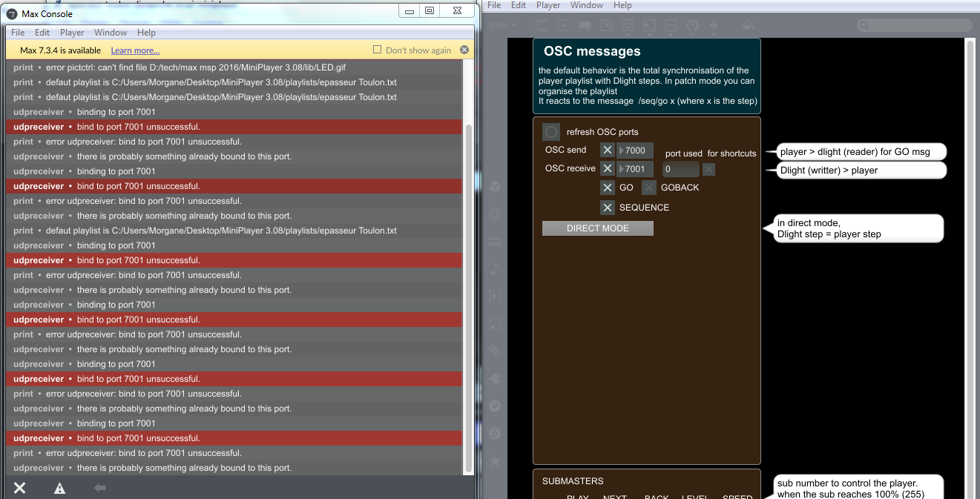
Task: Toggle the OSC send checkbox
Action: [607, 151]
